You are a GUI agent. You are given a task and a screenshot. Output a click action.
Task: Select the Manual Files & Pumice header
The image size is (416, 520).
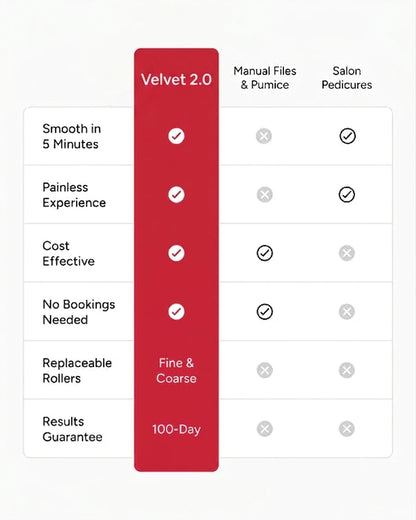(x=265, y=78)
